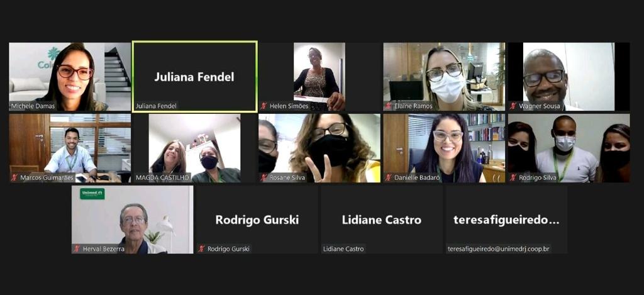The image size is (644, 295).
Task: Click muted mic icon beside Rodrigo Gurski
Action: pos(202,248)
